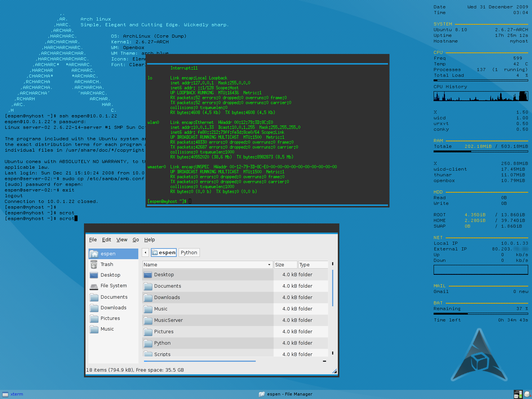
Task: Click the Documents folder icon in sidebar
Action: 94,297
